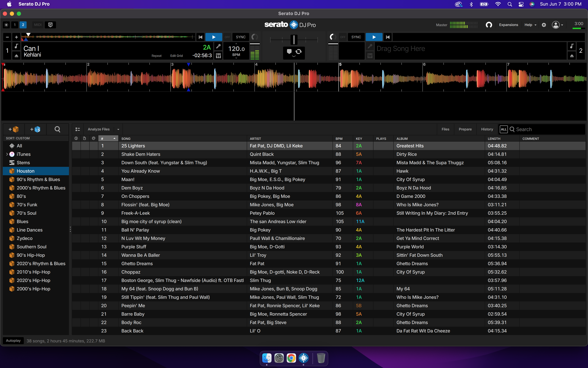
Task: Toggle the OFF button on deck 1
Action: coord(227,37)
